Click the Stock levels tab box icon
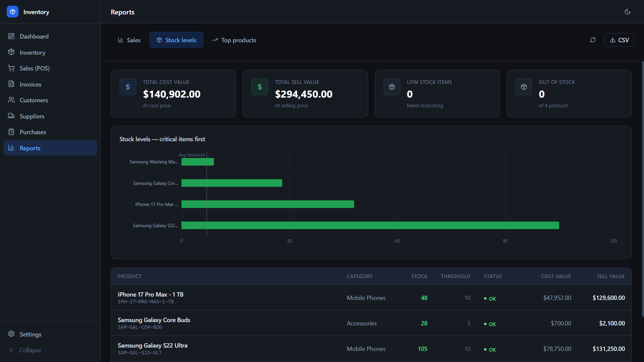644x362 pixels. click(x=159, y=40)
